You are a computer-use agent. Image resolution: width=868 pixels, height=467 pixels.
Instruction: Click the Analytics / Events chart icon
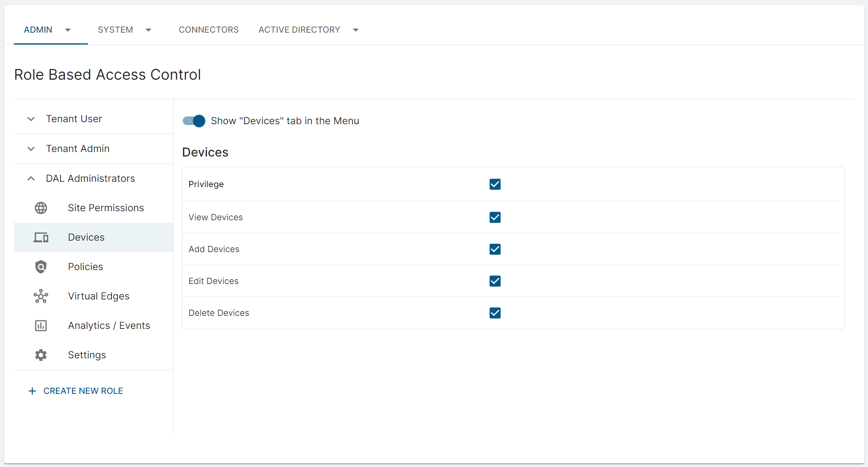coord(41,326)
